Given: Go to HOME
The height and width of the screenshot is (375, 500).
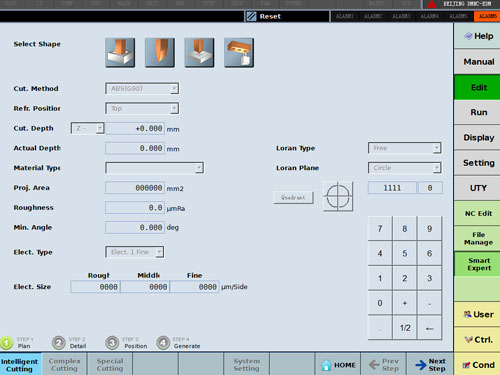Looking at the screenshot, I should pos(338,365).
